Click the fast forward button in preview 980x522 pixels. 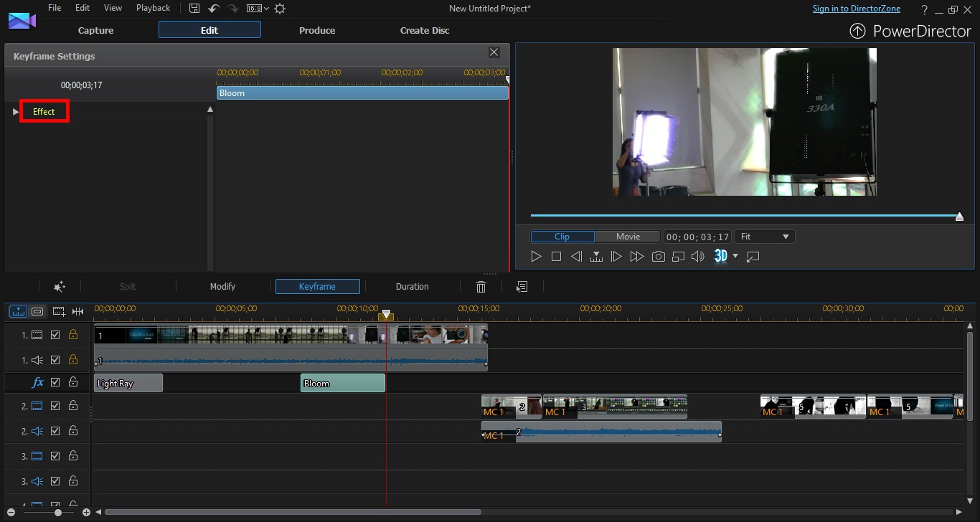tap(636, 256)
